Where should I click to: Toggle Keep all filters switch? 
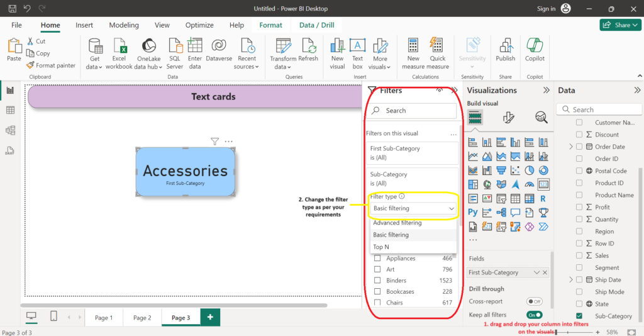(x=535, y=315)
